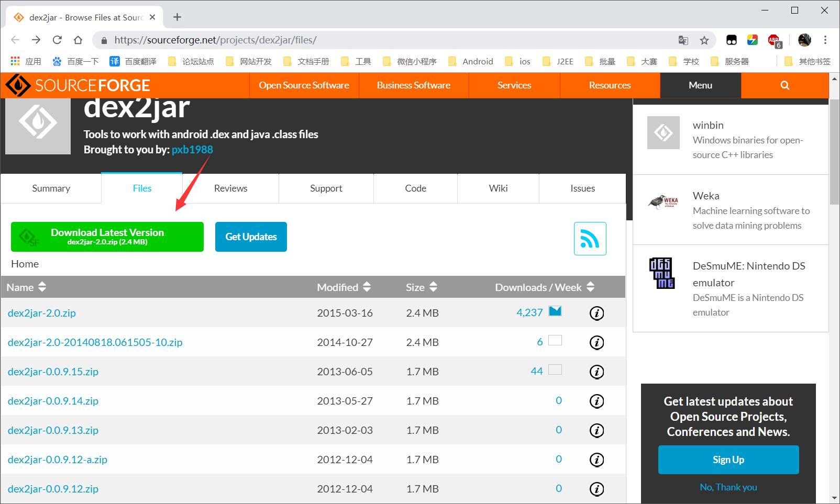Click the SourceForge logo in header
This screenshot has width=840, height=504.
click(x=78, y=85)
